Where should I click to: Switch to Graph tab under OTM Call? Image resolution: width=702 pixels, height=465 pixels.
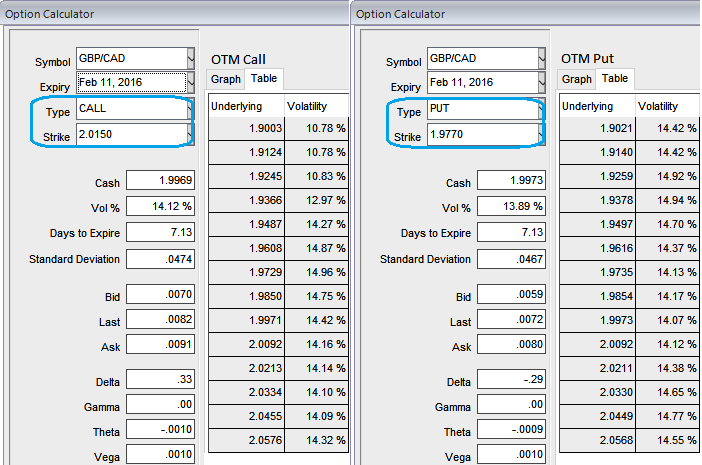pyautogui.click(x=227, y=79)
